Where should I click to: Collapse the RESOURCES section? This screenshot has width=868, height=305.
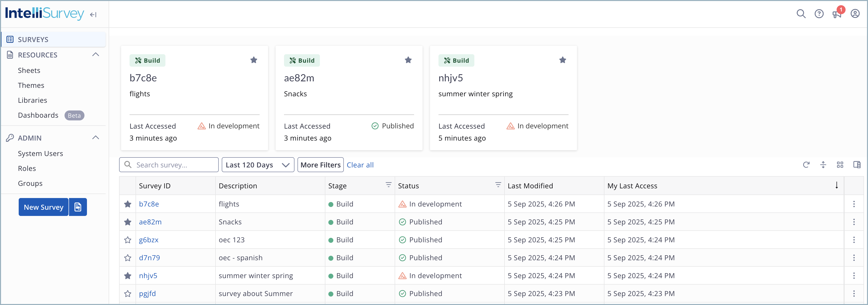click(96, 54)
